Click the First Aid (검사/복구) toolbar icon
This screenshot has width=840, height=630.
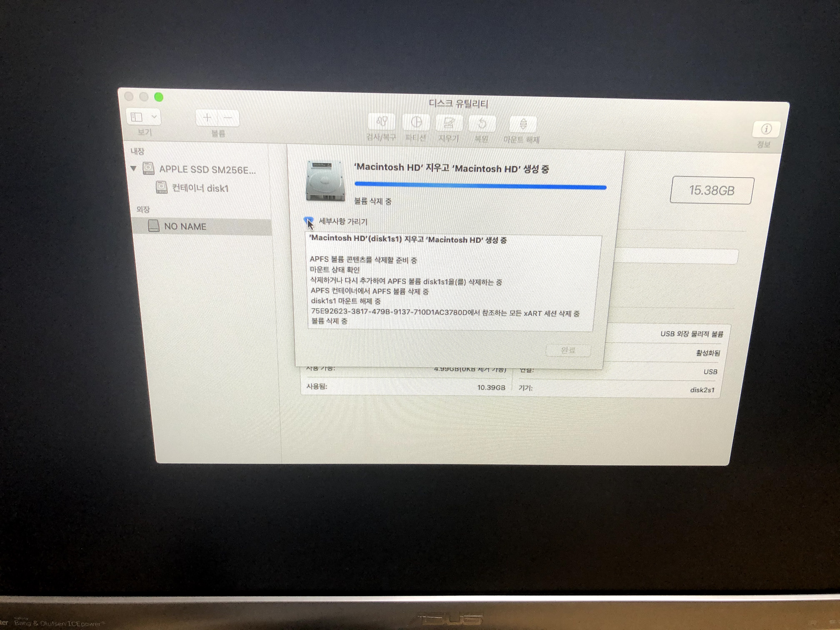coord(382,121)
